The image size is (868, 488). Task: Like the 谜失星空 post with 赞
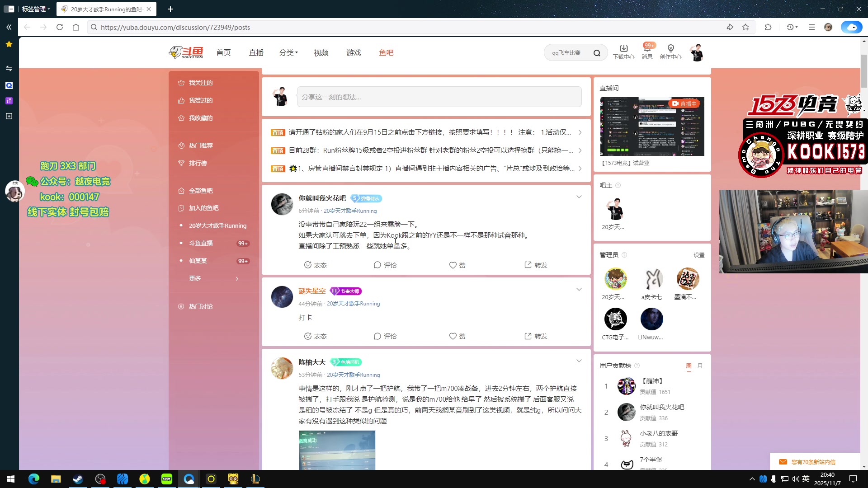click(x=457, y=336)
